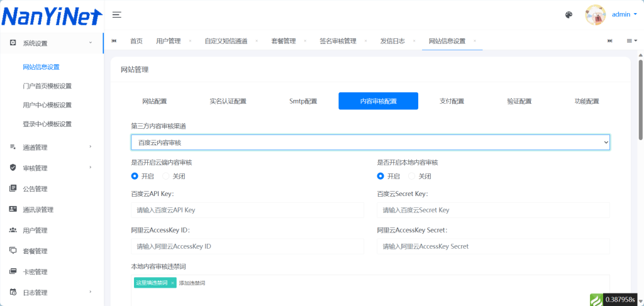Image resolution: width=644 pixels, height=306 pixels.
Task: Jump to last tab with skip-forward icon
Action: point(610,41)
